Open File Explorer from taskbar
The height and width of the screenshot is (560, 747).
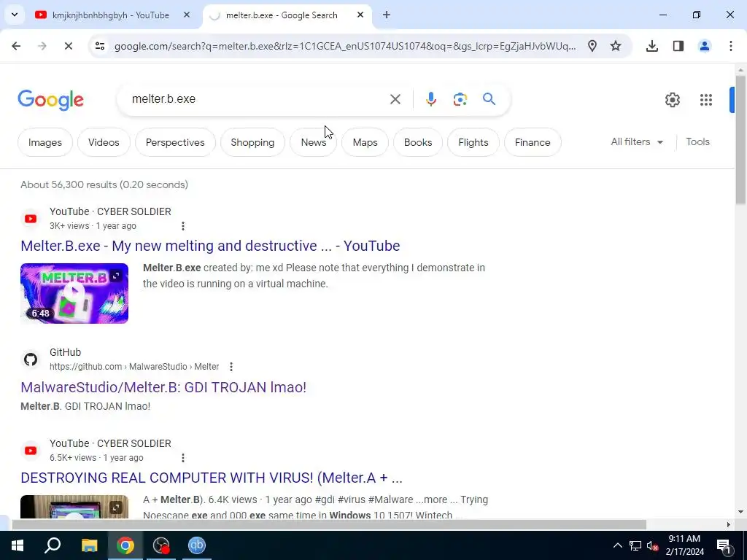[89, 545]
